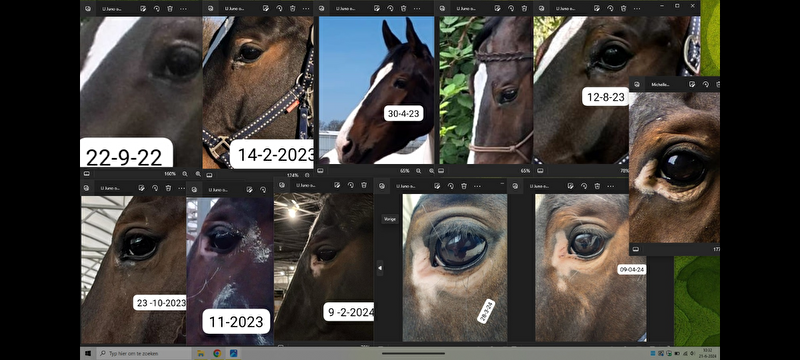The image size is (800, 360).
Task: Edit image in the 22-9-22 photo window
Action: 143,9
